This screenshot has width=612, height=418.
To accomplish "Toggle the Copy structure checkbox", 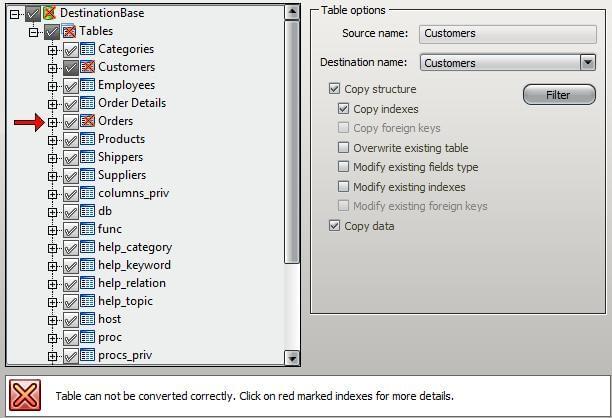I will coord(334,89).
